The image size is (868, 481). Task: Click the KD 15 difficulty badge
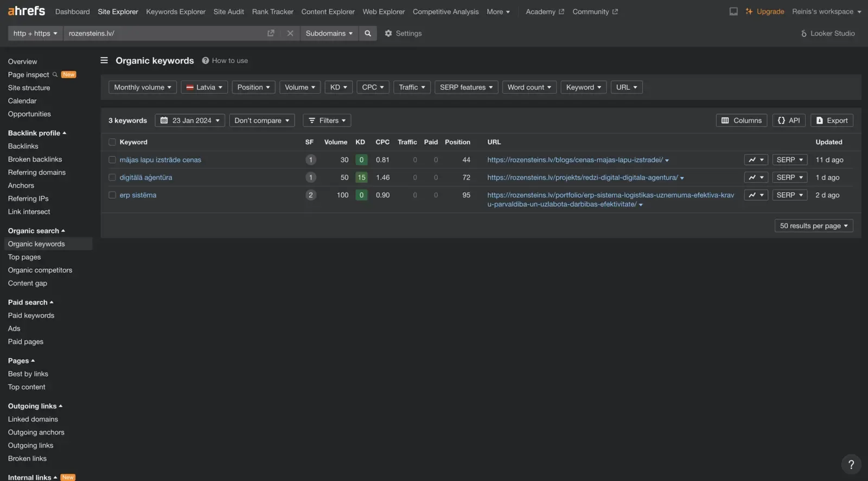click(x=361, y=178)
